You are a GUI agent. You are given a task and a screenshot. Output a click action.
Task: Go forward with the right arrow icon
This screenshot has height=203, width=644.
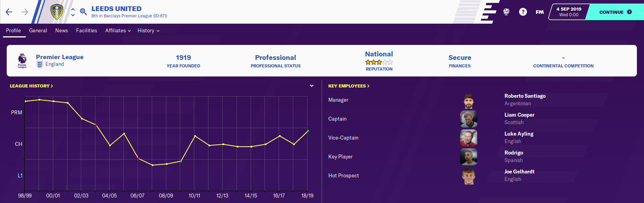pyautogui.click(x=25, y=12)
